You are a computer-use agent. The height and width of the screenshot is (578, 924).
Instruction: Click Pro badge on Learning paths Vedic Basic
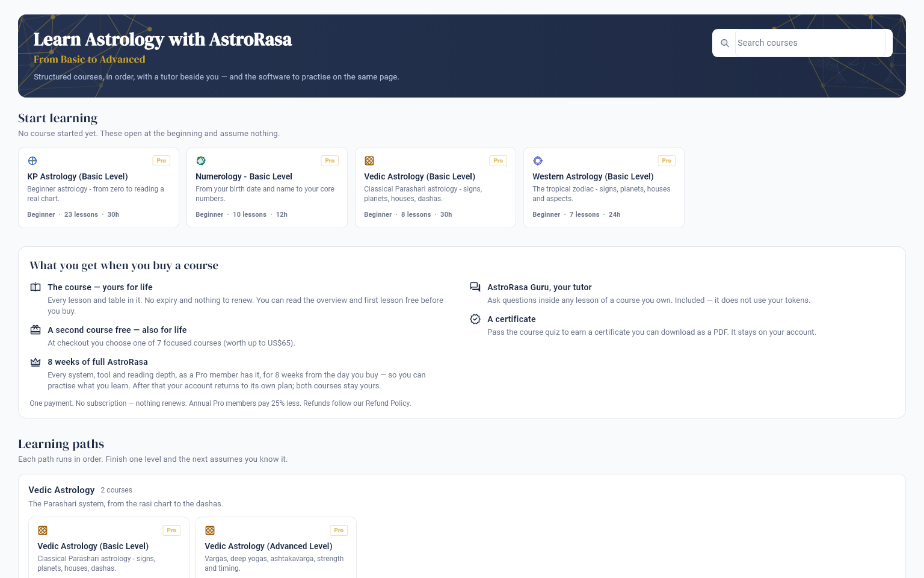[171, 530]
